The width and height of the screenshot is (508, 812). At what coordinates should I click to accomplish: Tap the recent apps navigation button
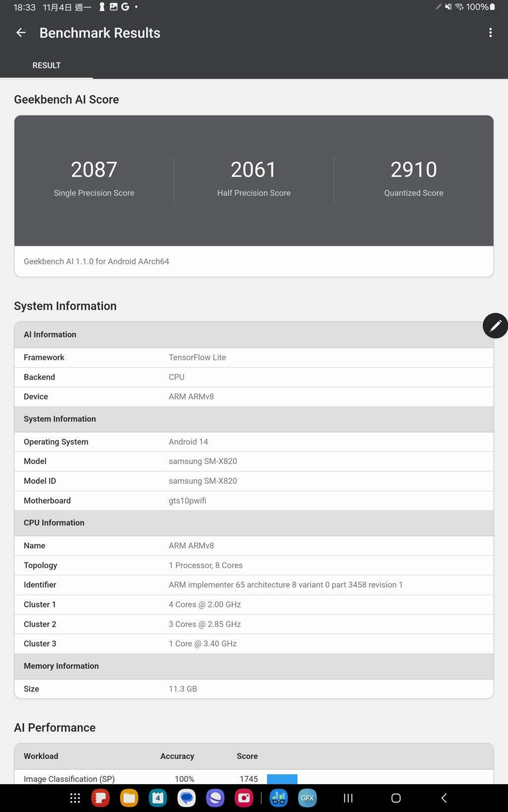pyautogui.click(x=348, y=798)
